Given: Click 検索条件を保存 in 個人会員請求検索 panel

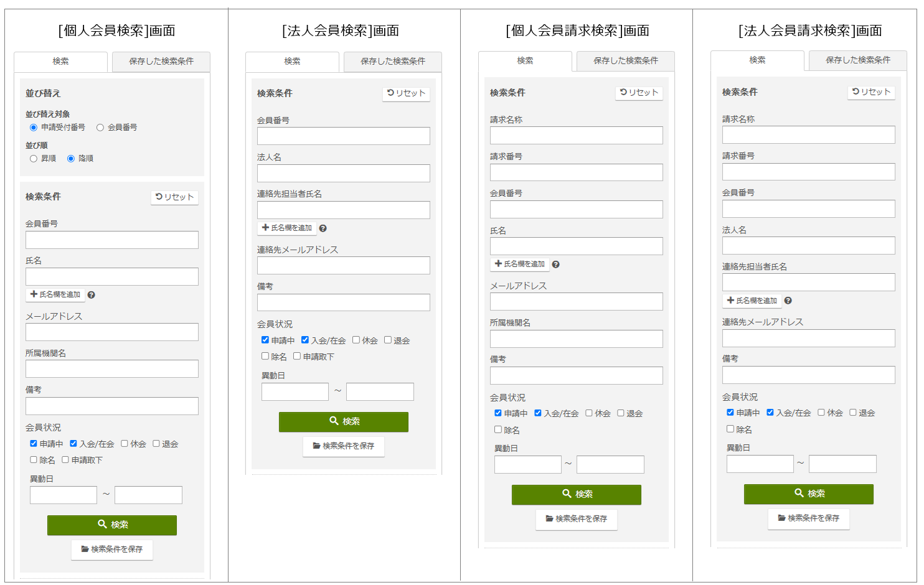Looking at the screenshot, I should click(x=576, y=519).
